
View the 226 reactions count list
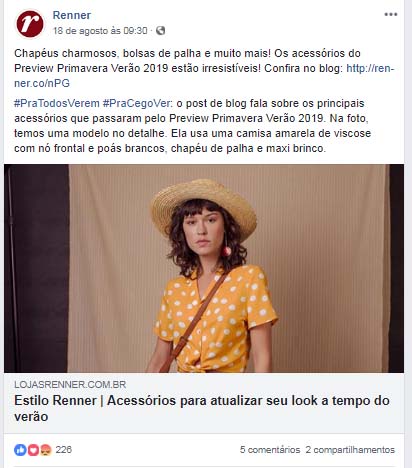pos(64,450)
